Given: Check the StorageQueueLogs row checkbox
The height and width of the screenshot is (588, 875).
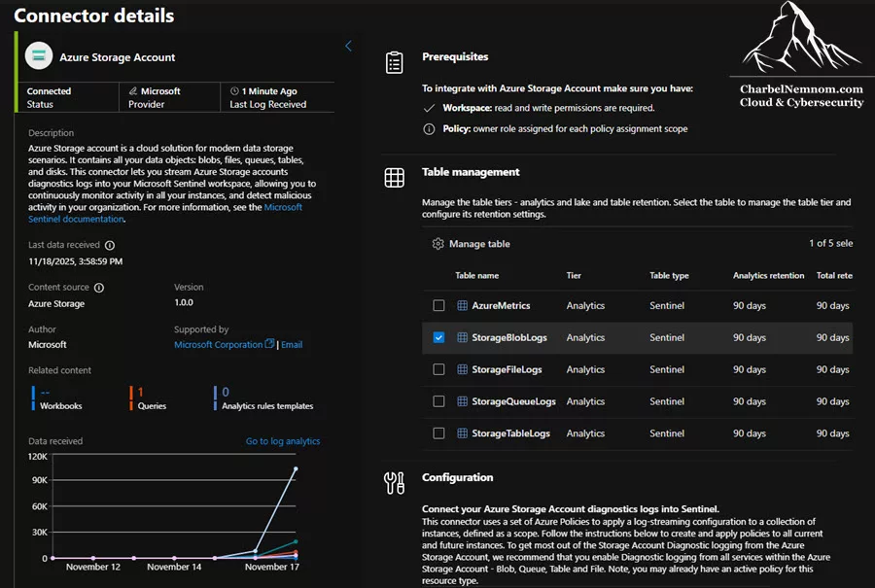Looking at the screenshot, I should tap(438, 401).
